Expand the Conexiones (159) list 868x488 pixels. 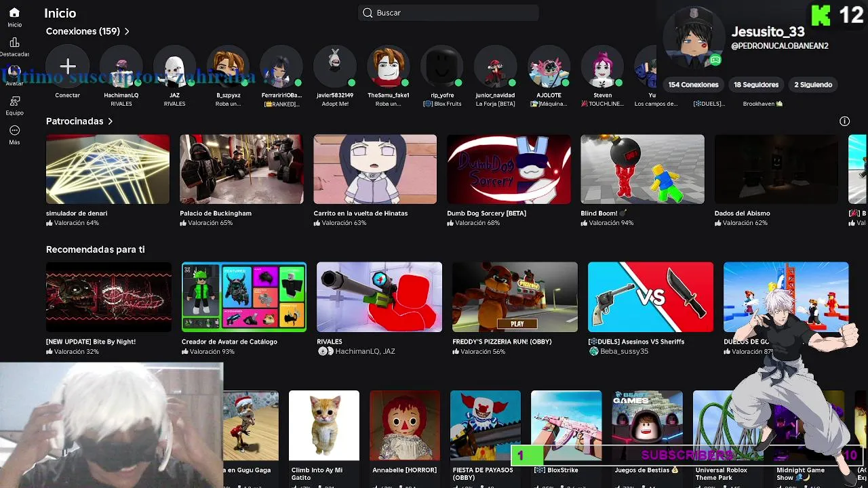[x=87, y=31]
